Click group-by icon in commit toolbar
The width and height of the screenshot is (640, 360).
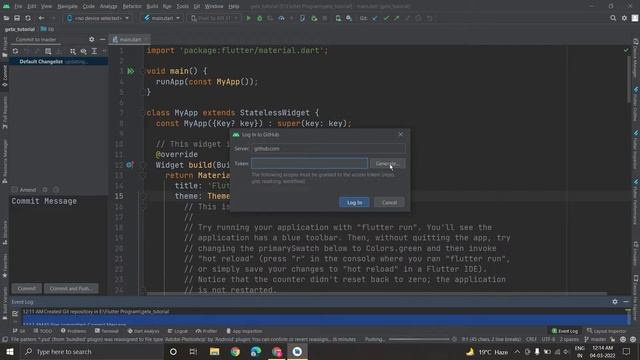(73, 51)
